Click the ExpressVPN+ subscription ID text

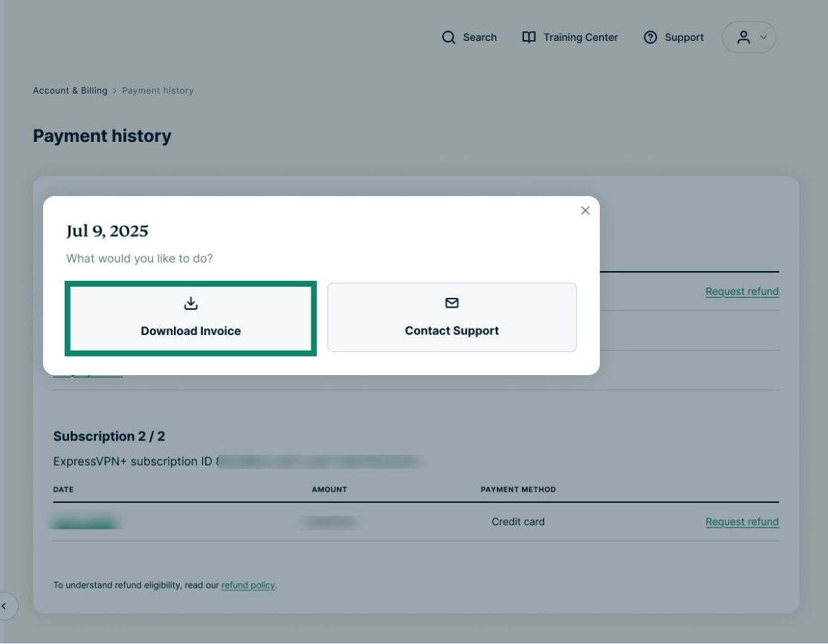click(x=132, y=461)
